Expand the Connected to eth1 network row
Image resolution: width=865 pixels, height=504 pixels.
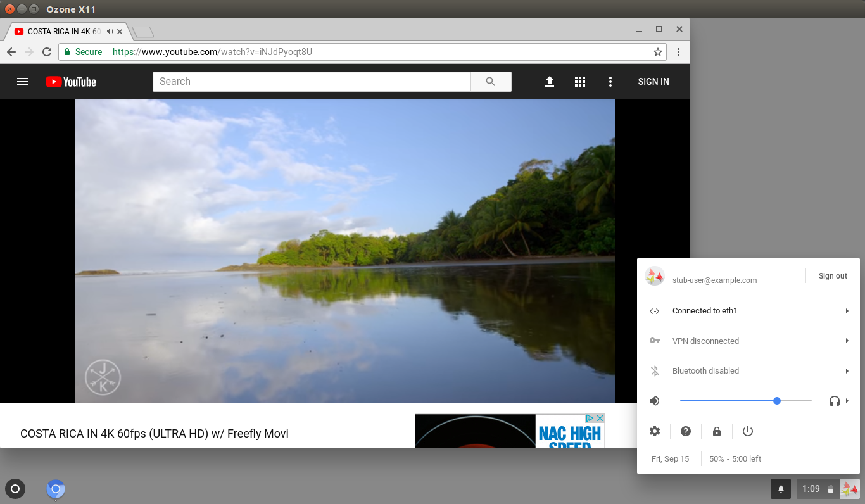[x=748, y=311]
